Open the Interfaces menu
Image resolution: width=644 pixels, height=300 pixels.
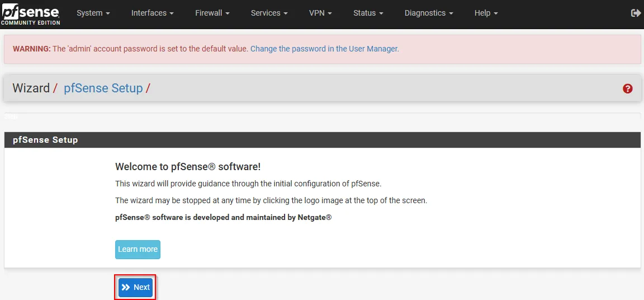tap(153, 13)
